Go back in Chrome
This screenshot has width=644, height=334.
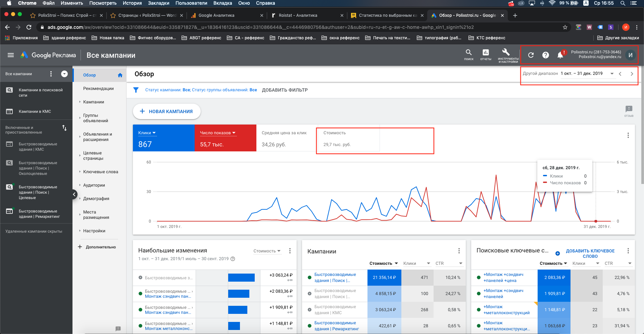point(7,27)
